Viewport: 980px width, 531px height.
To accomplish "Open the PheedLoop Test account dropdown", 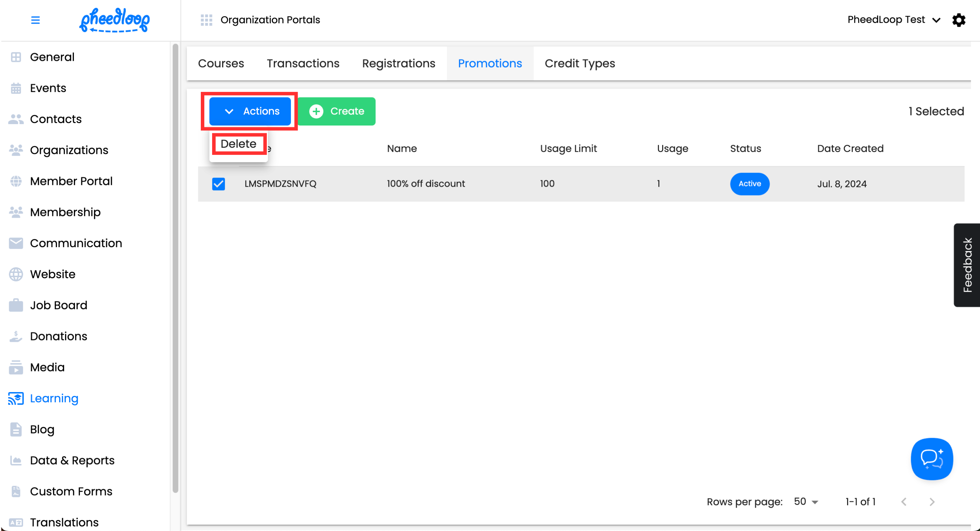I will pyautogui.click(x=894, y=20).
